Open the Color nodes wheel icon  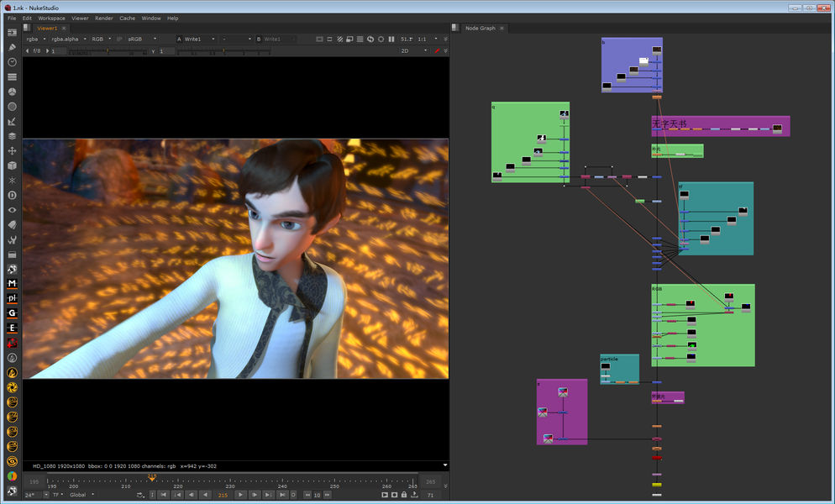12,92
